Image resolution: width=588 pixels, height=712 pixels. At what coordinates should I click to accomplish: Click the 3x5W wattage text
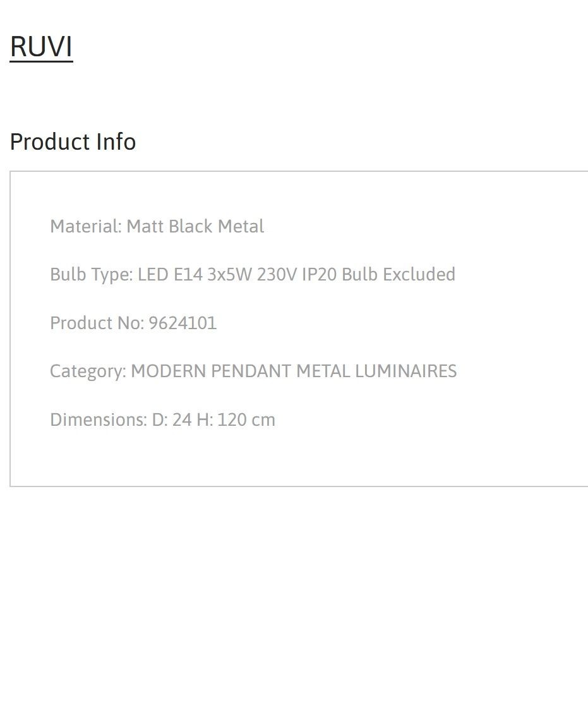[230, 274]
